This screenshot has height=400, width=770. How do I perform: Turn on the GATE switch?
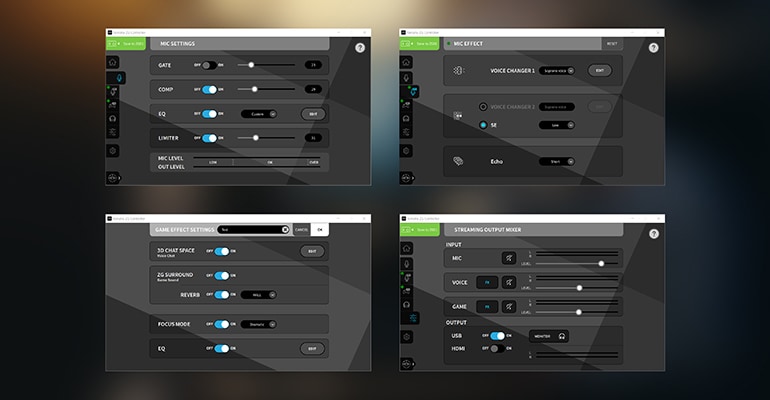point(209,65)
